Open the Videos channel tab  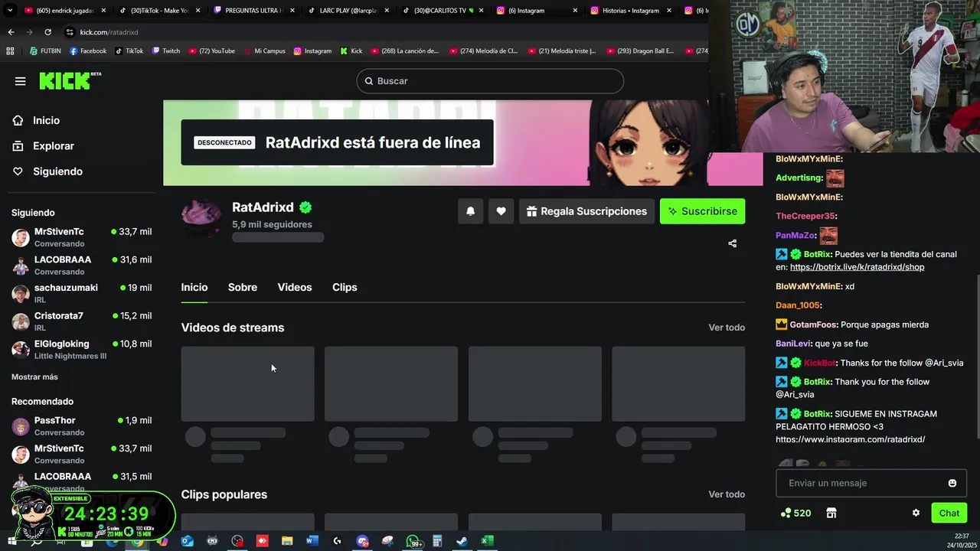(295, 287)
